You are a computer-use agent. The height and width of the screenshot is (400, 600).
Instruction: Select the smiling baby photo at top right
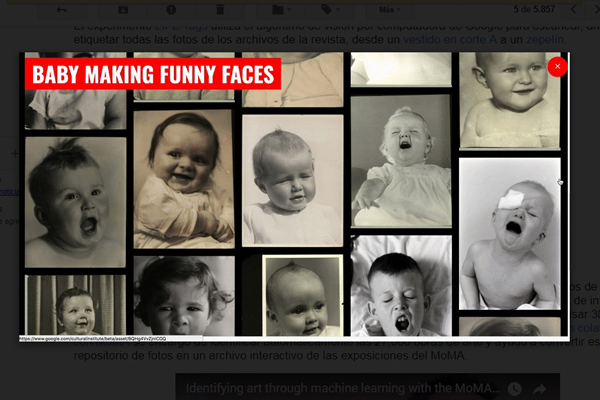[x=510, y=100]
